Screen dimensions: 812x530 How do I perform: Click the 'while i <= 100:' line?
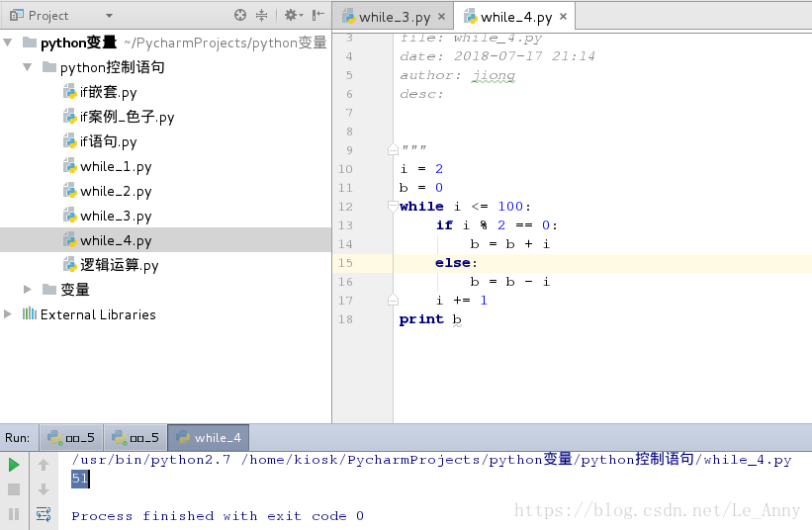(x=465, y=207)
